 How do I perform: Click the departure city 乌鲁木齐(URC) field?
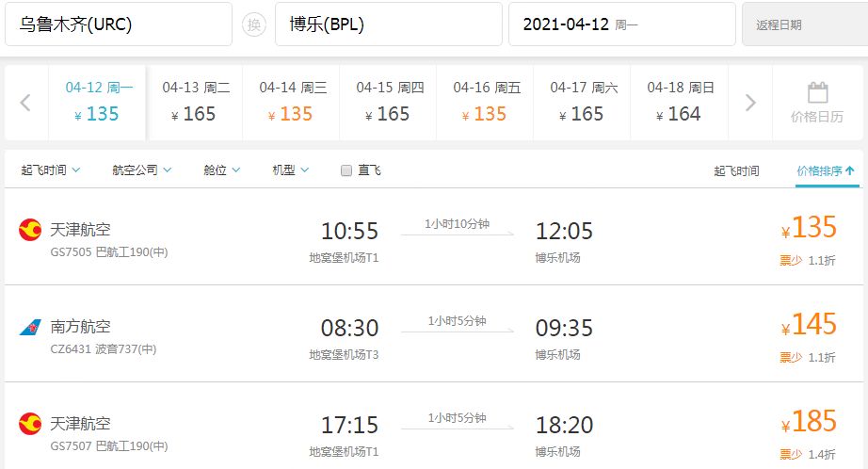(x=119, y=24)
